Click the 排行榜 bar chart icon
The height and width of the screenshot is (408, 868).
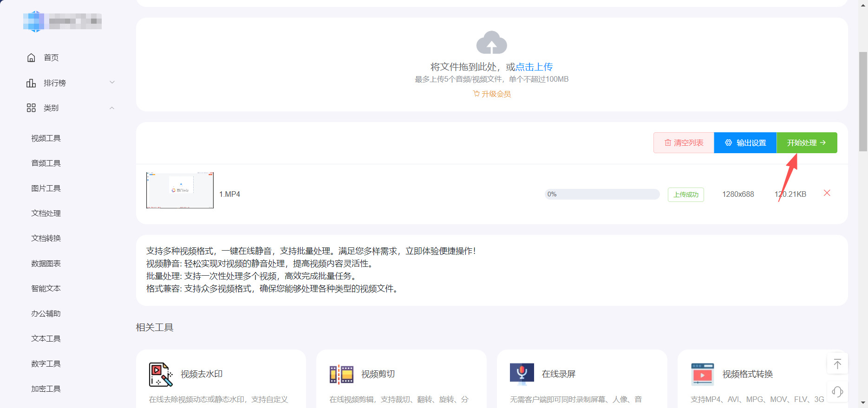31,83
